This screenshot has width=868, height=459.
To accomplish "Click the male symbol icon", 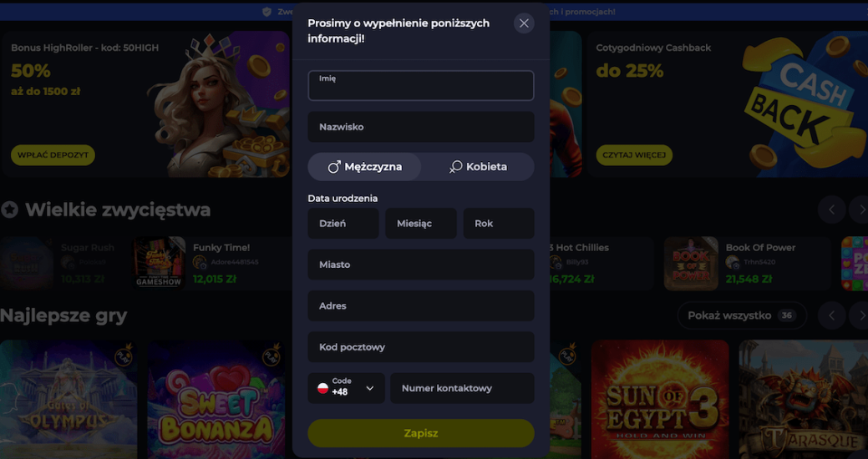I will [x=334, y=167].
